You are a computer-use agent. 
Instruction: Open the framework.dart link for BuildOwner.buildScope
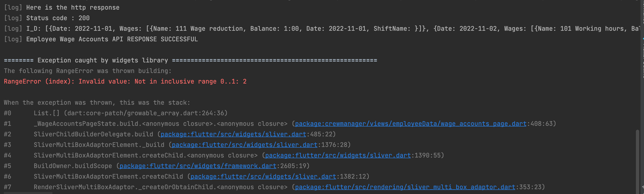(x=198, y=166)
